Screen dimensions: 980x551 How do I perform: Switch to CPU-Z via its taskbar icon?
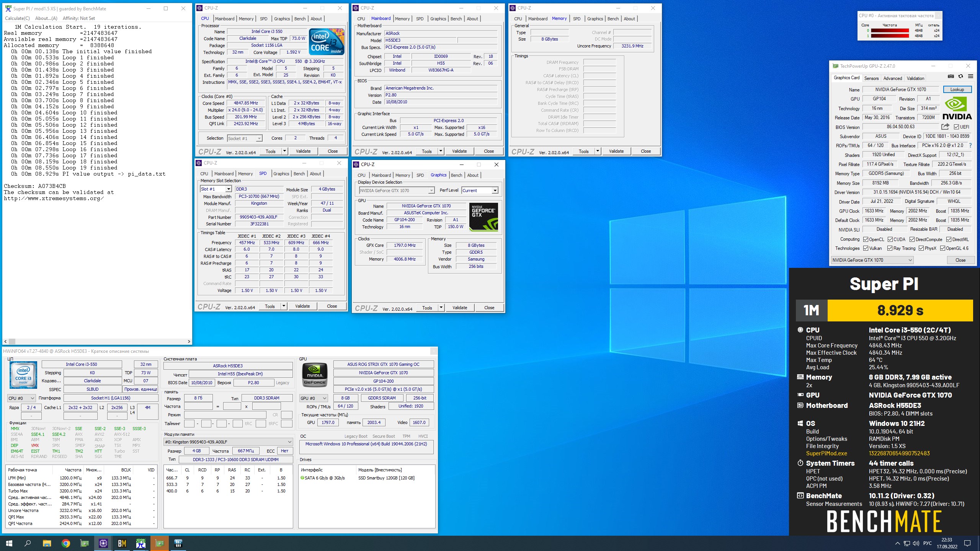point(103,543)
